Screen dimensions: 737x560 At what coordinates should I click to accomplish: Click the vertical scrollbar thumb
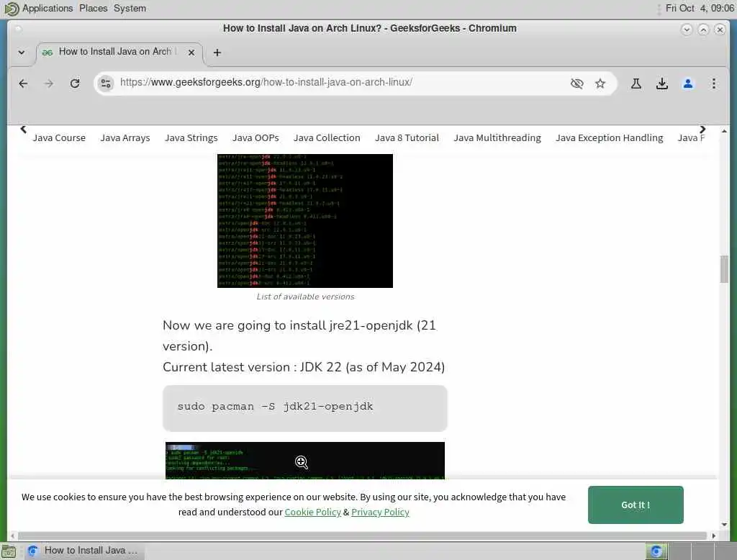[x=724, y=269]
